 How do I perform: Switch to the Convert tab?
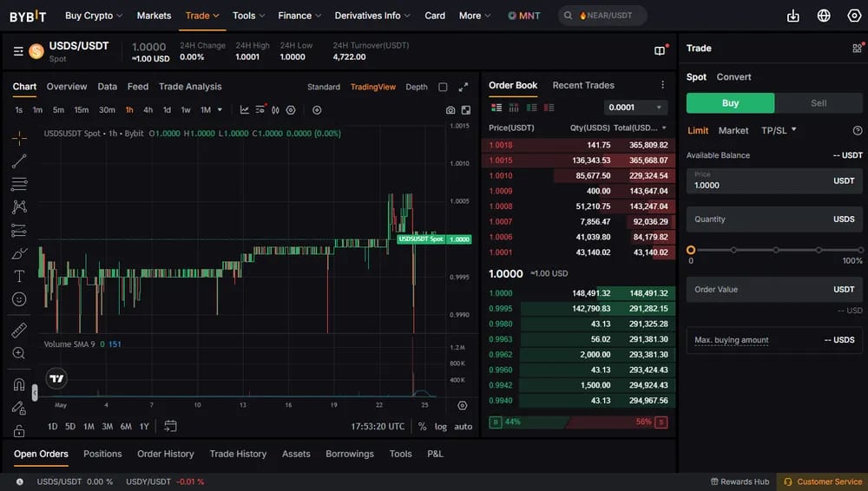[x=733, y=77]
